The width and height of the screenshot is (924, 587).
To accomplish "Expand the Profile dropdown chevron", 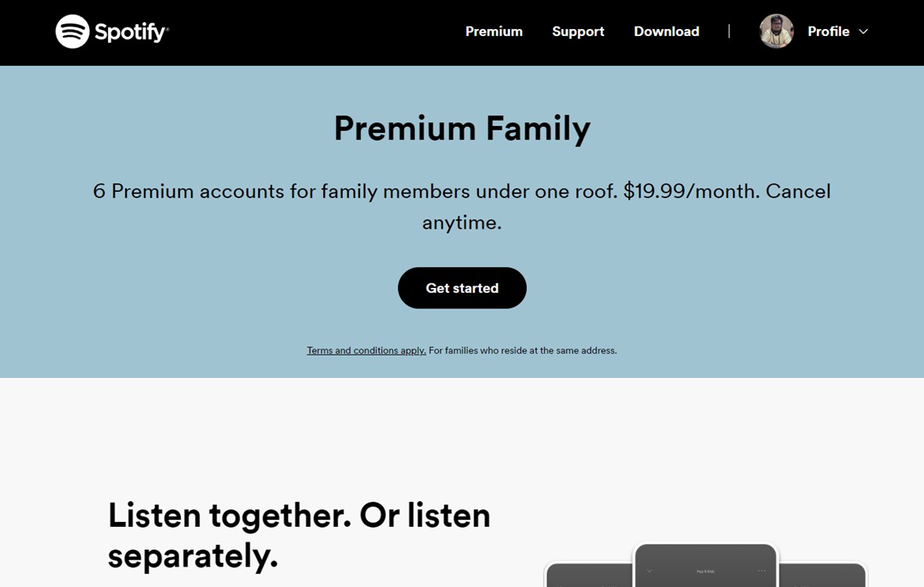I will [x=864, y=32].
